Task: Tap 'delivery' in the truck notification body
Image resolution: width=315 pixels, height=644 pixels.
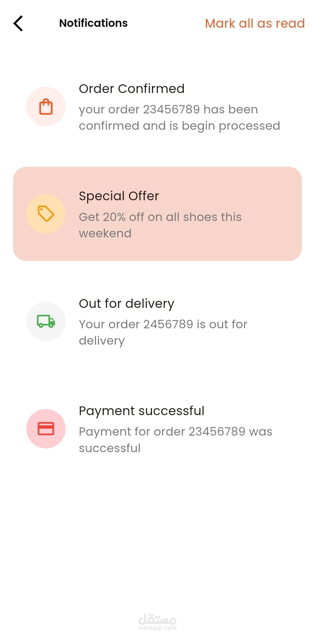Action: (102, 341)
